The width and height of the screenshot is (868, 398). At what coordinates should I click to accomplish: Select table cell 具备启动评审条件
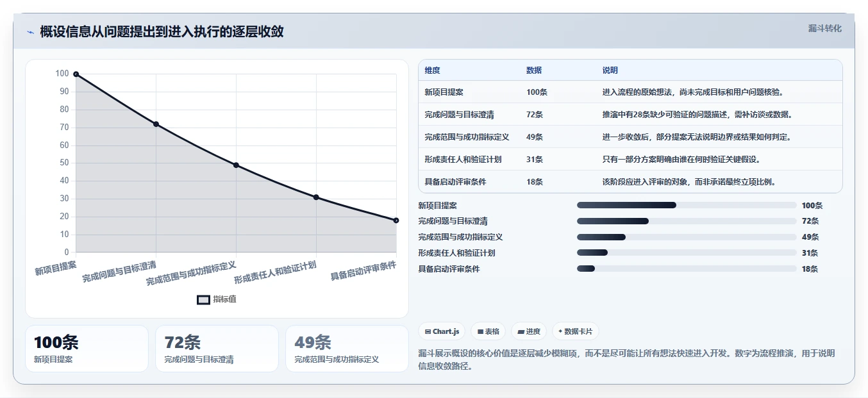pyautogui.click(x=455, y=182)
